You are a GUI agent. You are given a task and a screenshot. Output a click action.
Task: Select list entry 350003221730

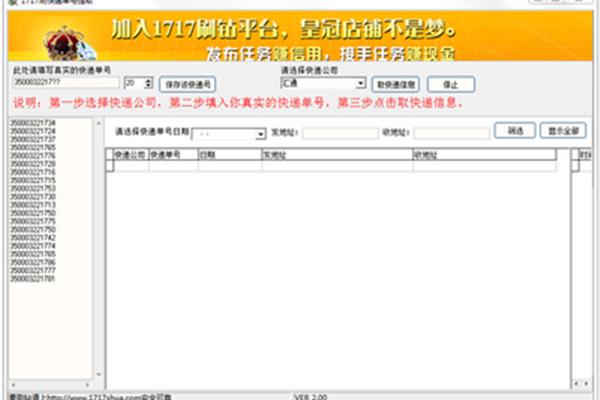(x=33, y=196)
